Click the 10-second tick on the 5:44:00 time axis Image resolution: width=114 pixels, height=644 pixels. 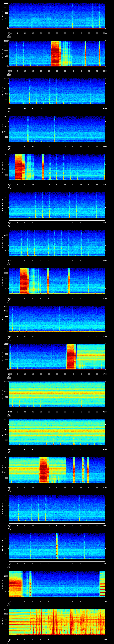[x=25, y=298]
